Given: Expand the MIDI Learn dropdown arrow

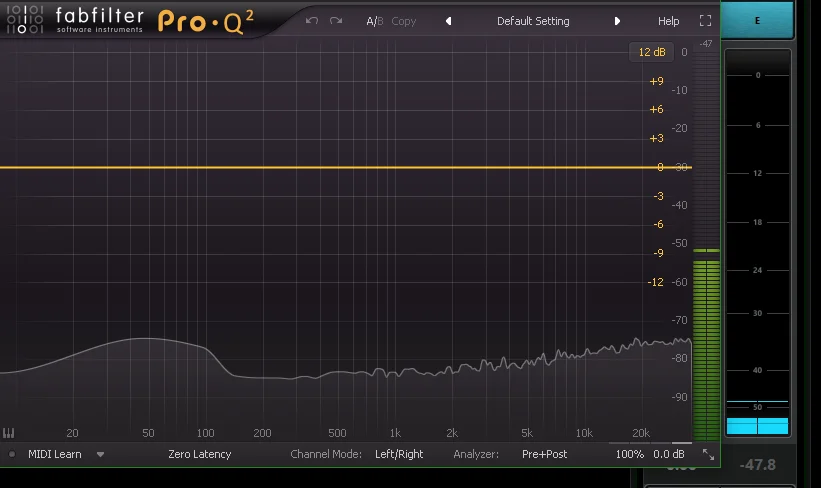Looking at the screenshot, I should [100, 454].
